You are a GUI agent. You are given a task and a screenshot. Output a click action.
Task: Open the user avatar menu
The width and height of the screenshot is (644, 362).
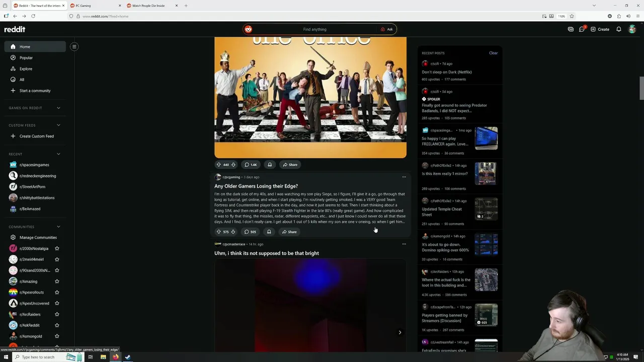632,29
